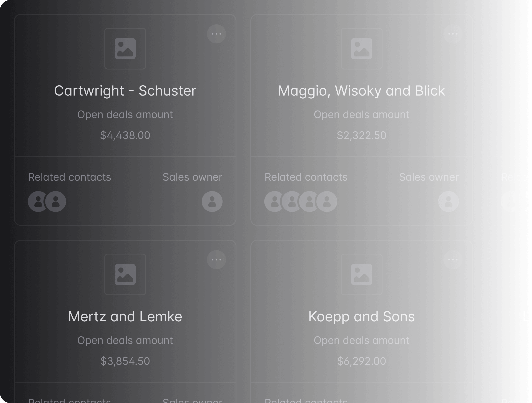532x403 pixels.
Task: Click Maggio, Wisoky and Blick logo placeholder
Action: 361,49
